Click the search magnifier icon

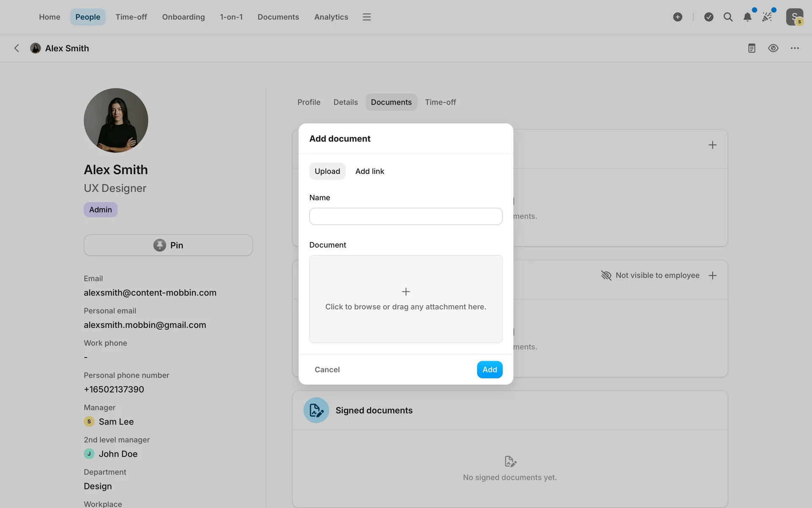click(728, 17)
